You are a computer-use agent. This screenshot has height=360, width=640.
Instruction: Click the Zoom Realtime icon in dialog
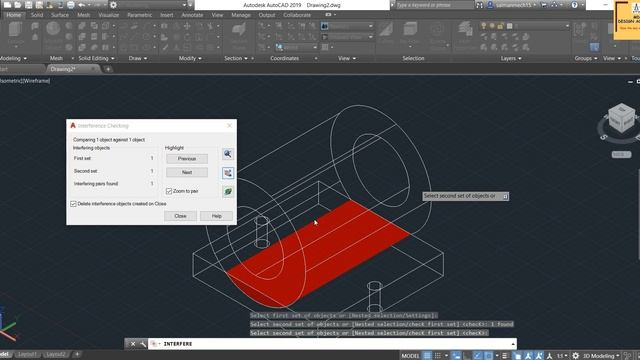pyautogui.click(x=228, y=154)
